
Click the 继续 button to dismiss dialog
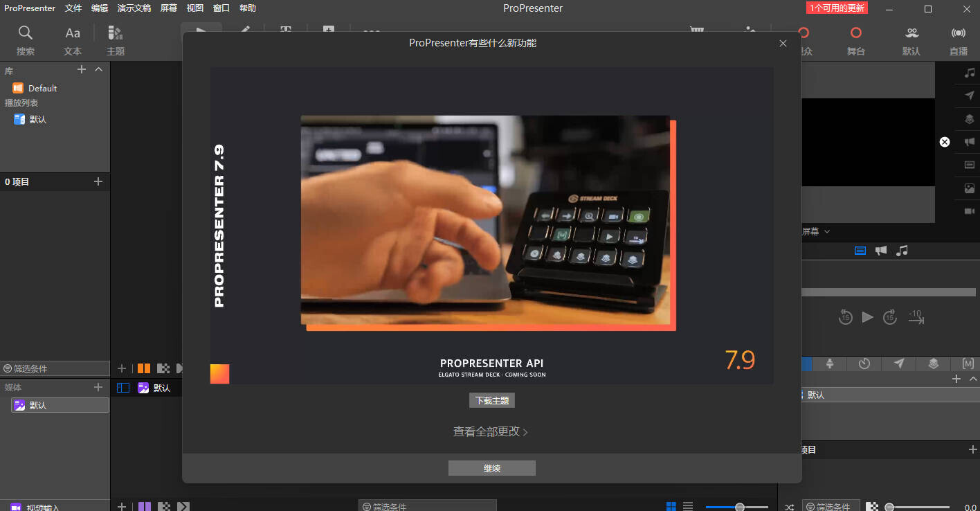[x=492, y=468]
